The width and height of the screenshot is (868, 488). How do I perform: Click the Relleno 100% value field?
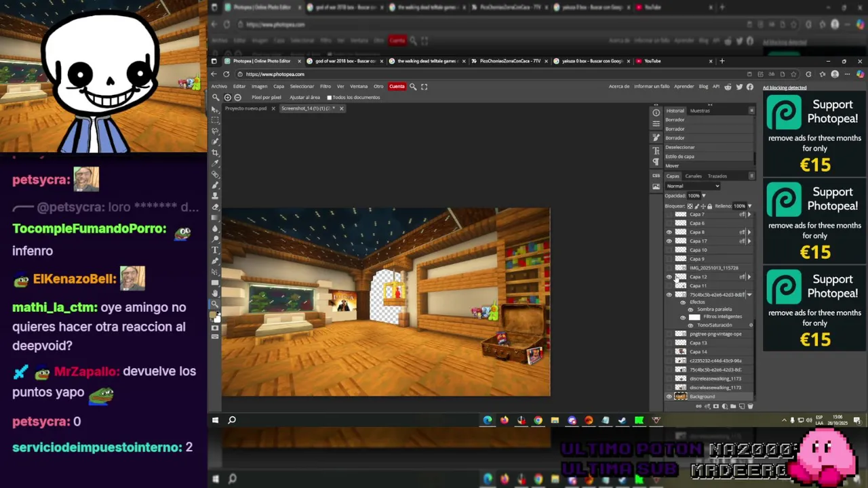point(739,206)
